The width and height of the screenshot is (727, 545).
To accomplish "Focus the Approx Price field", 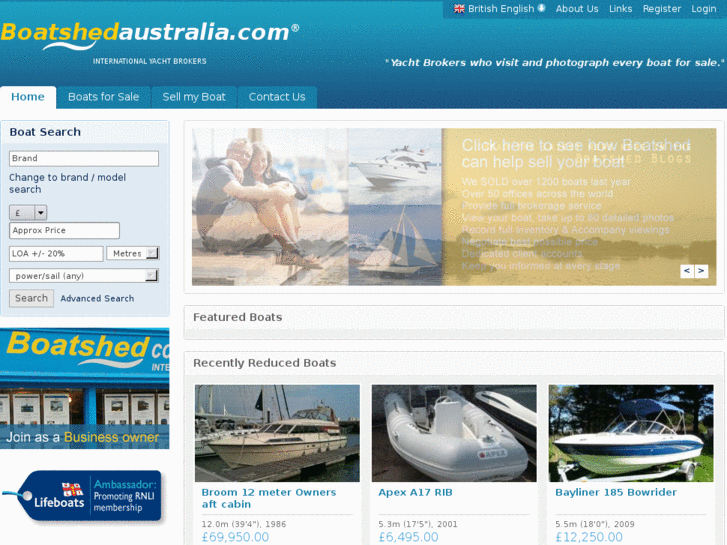I will pyautogui.click(x=64, y=231).
